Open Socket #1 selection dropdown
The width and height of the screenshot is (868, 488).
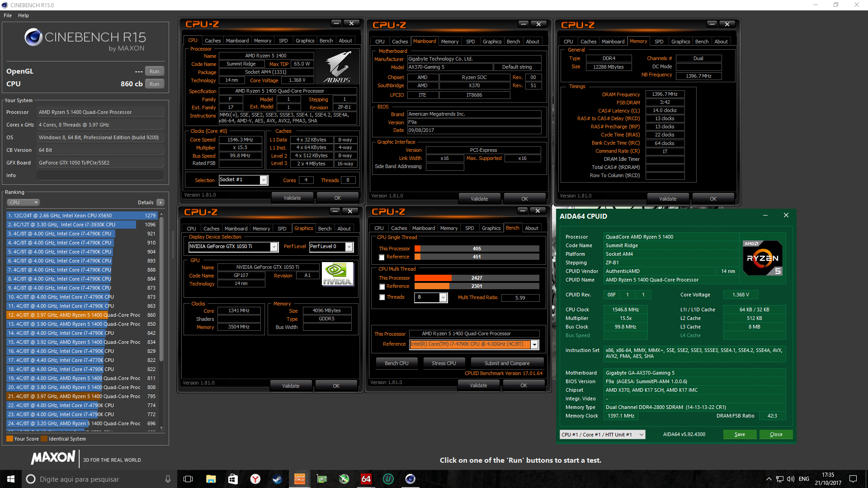pos(264,180)
